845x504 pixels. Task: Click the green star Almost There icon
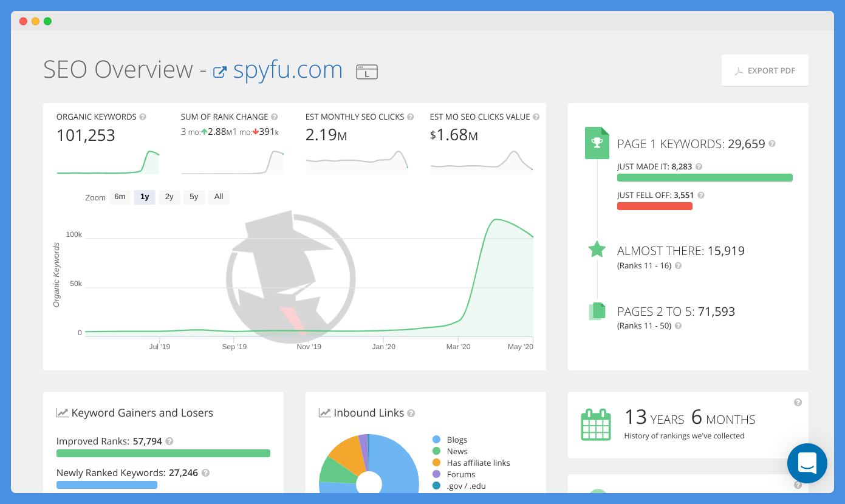(597, 249)
